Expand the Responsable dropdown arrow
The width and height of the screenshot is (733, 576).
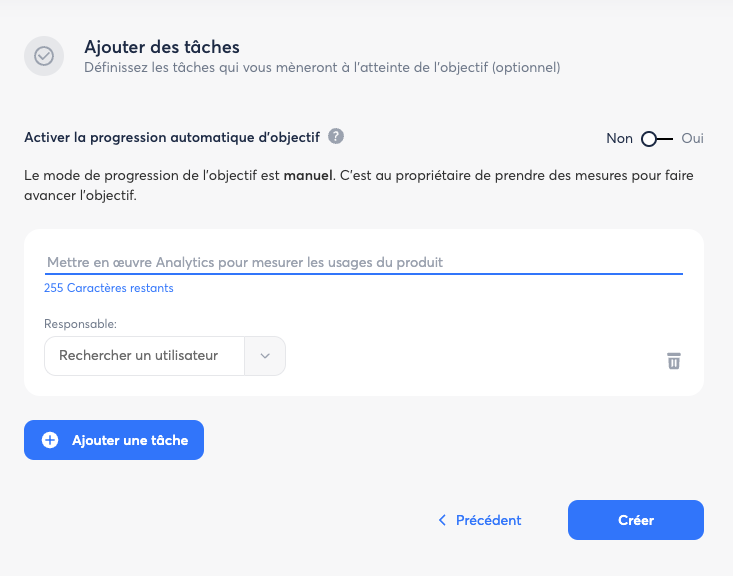click(x=265, y=355)
